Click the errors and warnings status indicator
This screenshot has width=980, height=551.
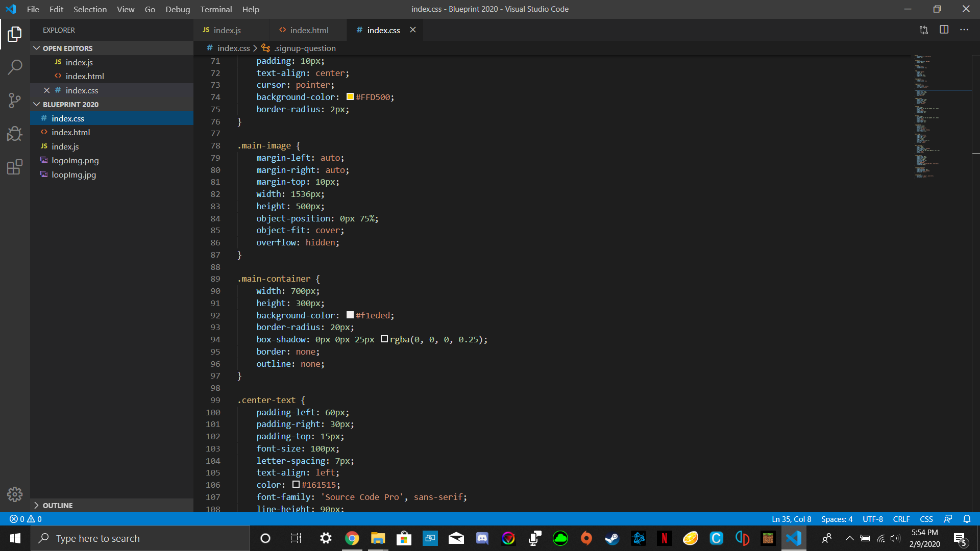pyautogui.click(x=26, y=519)
